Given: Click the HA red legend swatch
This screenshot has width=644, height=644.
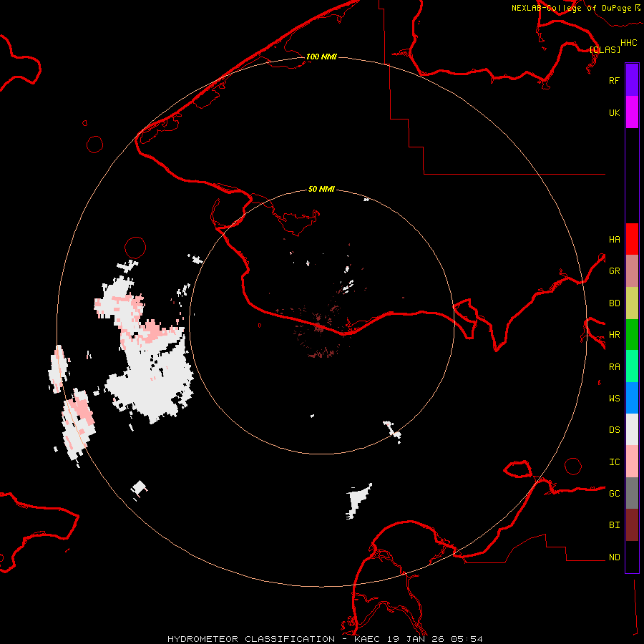Looking at the screenshot, I should coord(632,239).
